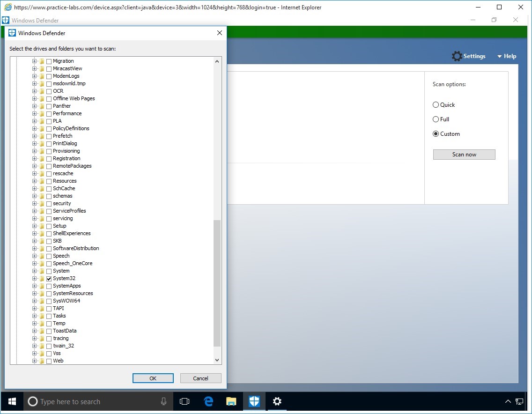Switch to Windows Defender taskbar icon
This screenshot has height=414, width=532.
(254, 401)
